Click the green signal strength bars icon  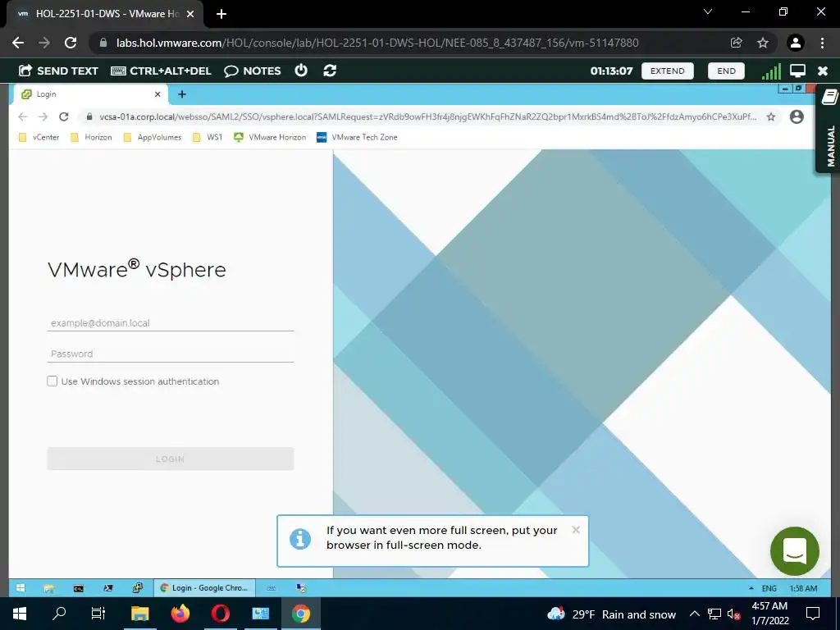point(771,71)
